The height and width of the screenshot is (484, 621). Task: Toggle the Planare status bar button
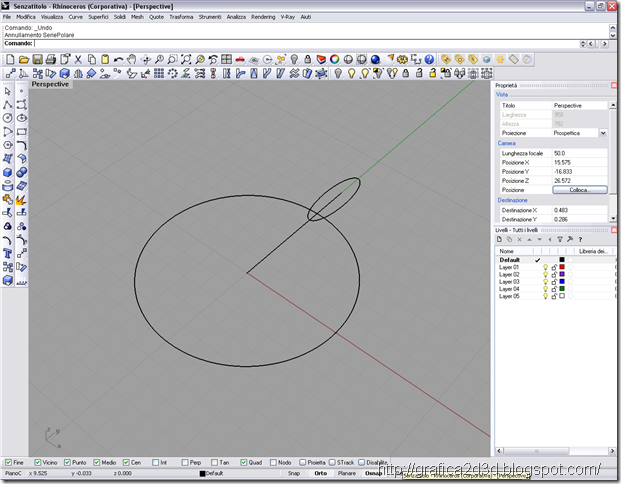pos(347,473)
